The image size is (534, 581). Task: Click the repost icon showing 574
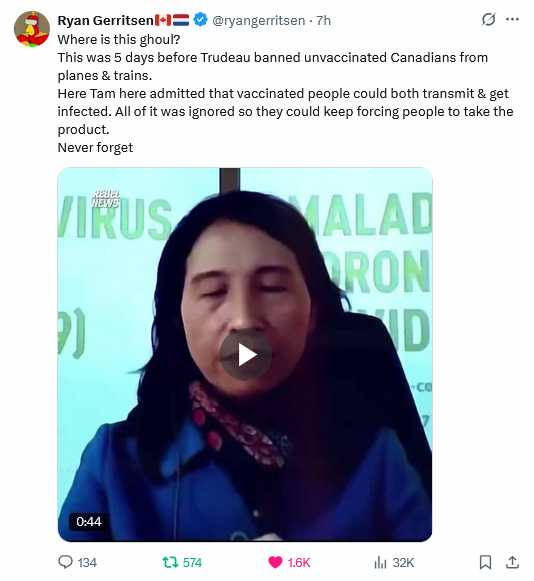click(x=170, y=562)
